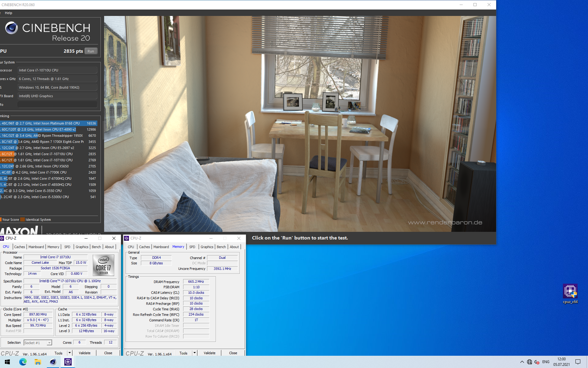Image resolution: width=588 pixels, height=368 pixels.
Task: Open SPD tab in Memory CPU-Z window
Action: [192, 247]
